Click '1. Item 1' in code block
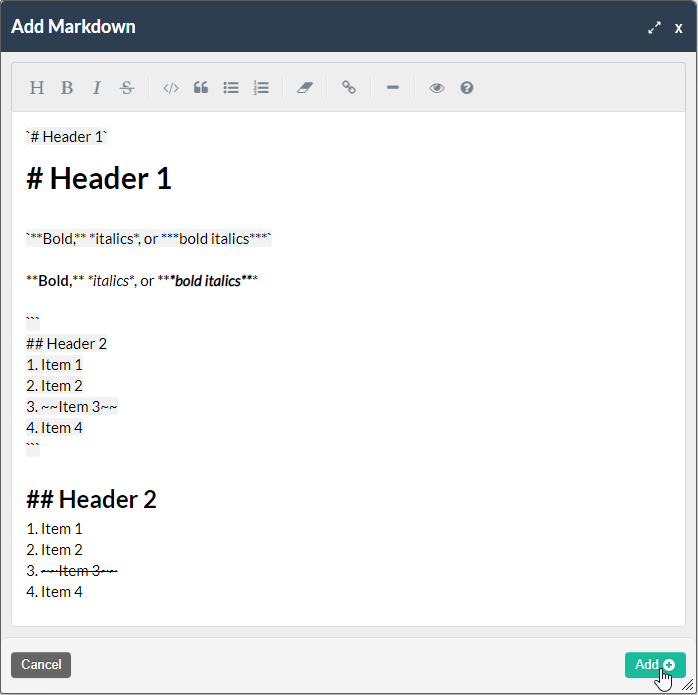The image size is (698, 695). point(54,365)
